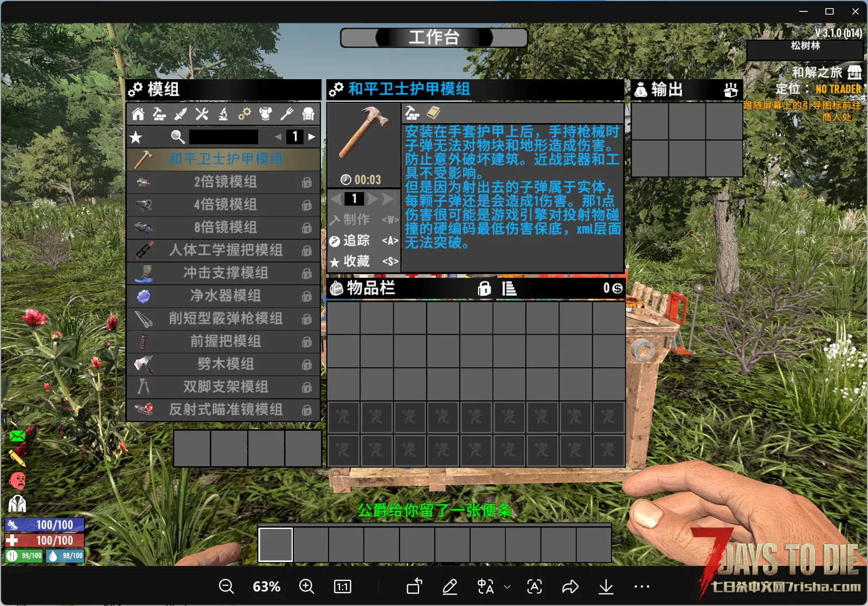The width and height of the screenshot is (868, 606).
Task: Decrease the craft quantity by one
Action: coord(336,199)
